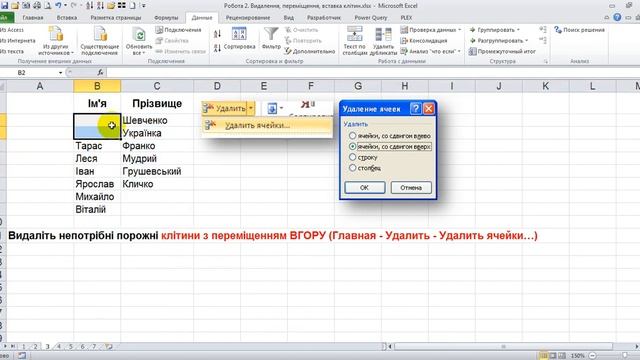Click Advanced filter (Дополнительно)

pyautogui.click(x=310, y=51)
